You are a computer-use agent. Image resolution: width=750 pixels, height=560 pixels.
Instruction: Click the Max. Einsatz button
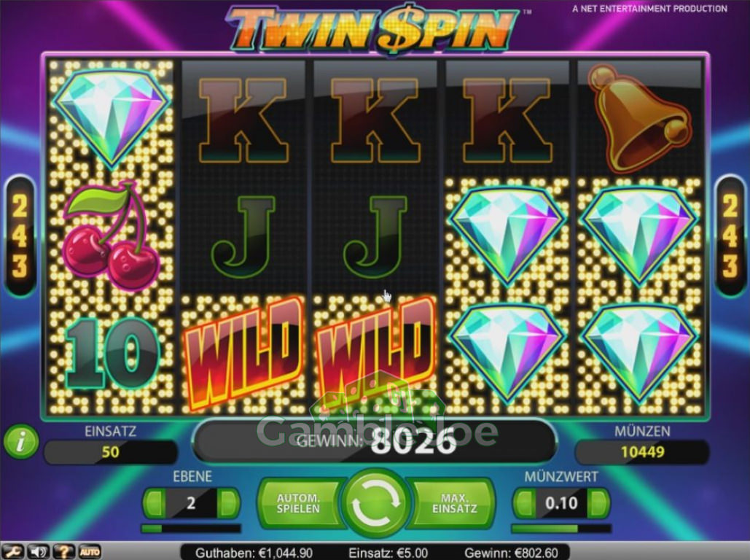tap(453, 503)
